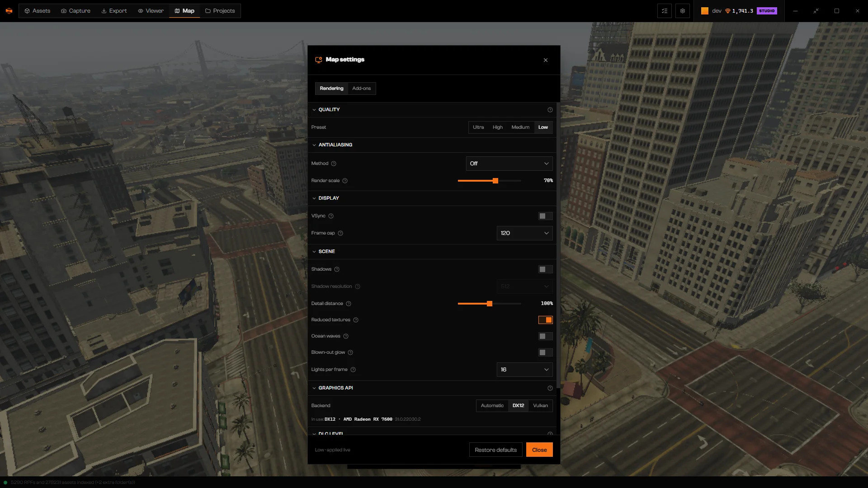Show help icon next to Shadows
868x488 pixels.
point(337,269)
